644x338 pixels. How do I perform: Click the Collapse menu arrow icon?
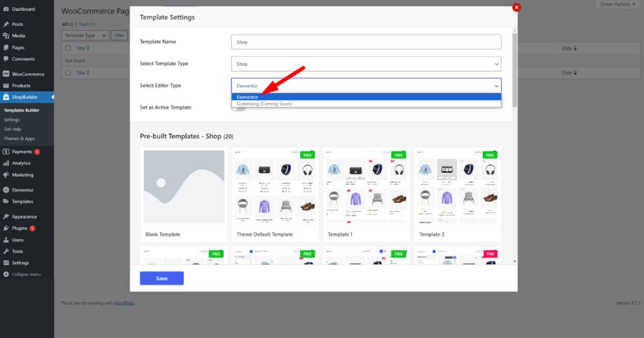click(x=6, y=275)
